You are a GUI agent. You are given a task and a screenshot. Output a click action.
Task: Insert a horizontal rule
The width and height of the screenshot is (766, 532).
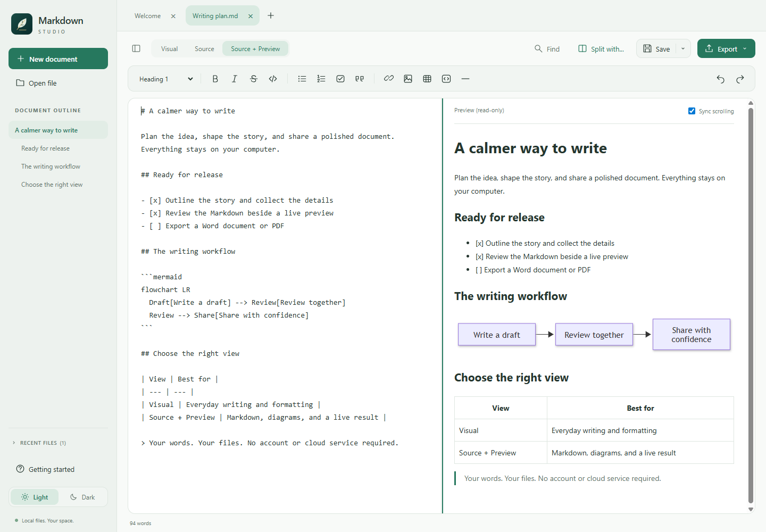(x=465, y=79)
